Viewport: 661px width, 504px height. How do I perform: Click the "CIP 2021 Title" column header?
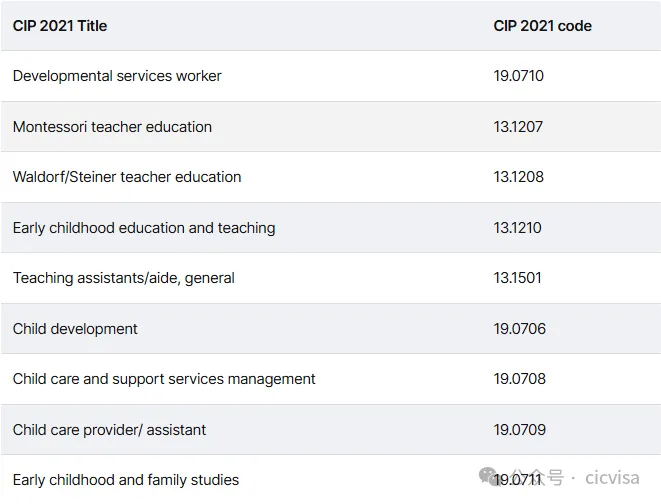(60, 26)
